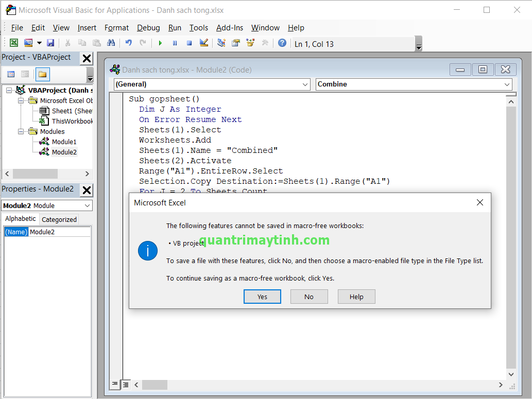Undo the last action
This screenshot has height=399, width=532.
point(129,43)
